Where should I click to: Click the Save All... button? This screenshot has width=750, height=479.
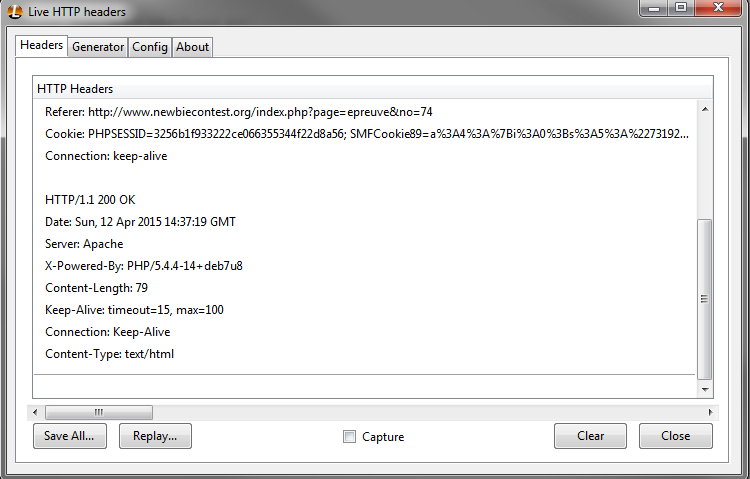tap(70, 436)
